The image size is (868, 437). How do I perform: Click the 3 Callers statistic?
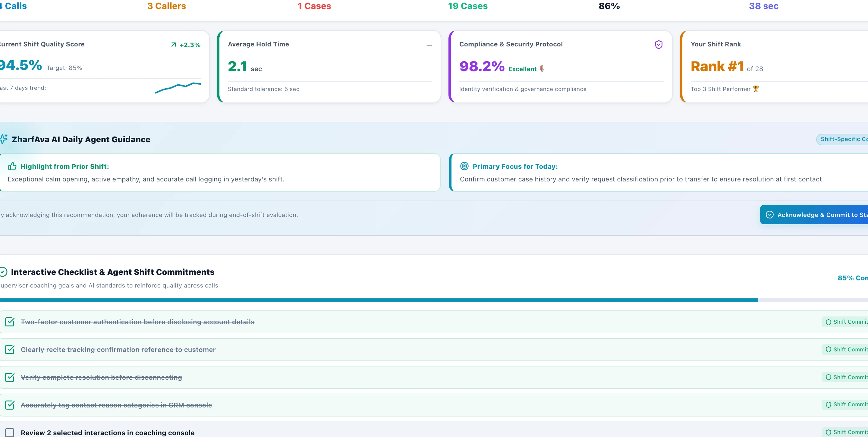click(166, 6)
